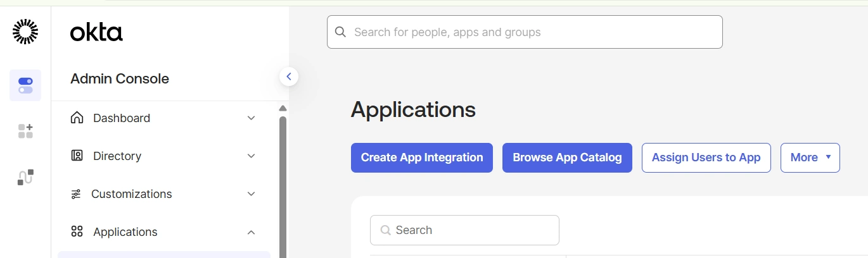The height and width of the screenshot is (258, 868).
Task: Open the More dropdown button
Action: coord(810,157)
